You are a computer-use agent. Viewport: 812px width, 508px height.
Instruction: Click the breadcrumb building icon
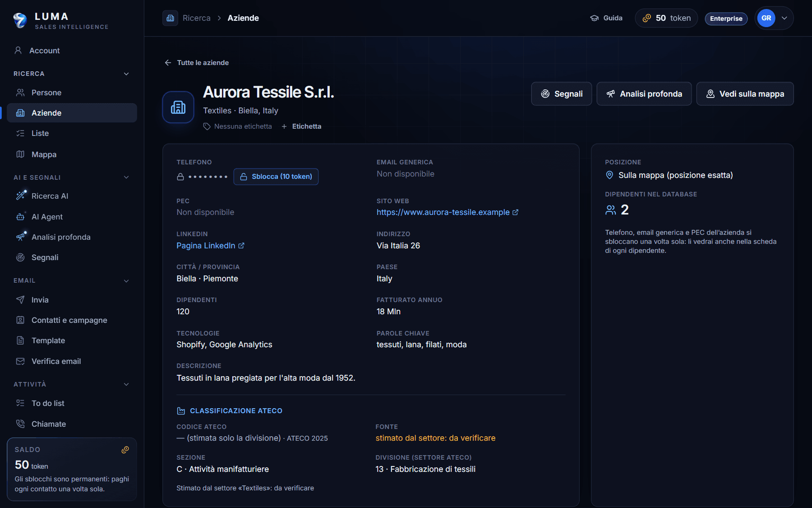[x=170, y=18]
